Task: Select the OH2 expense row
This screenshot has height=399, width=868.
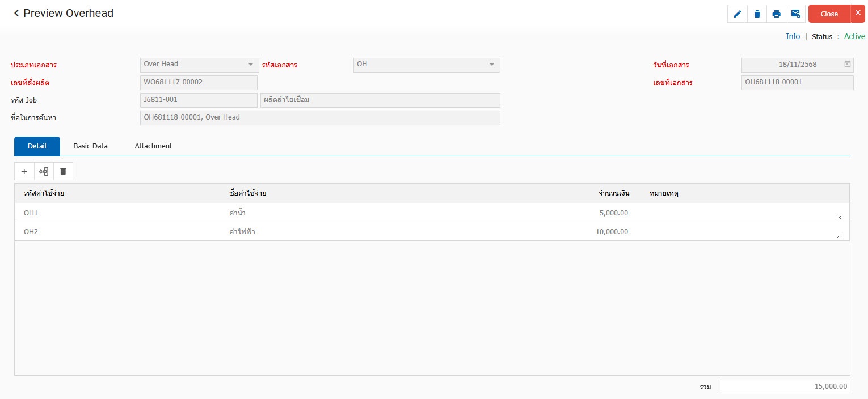Action: 31,231
